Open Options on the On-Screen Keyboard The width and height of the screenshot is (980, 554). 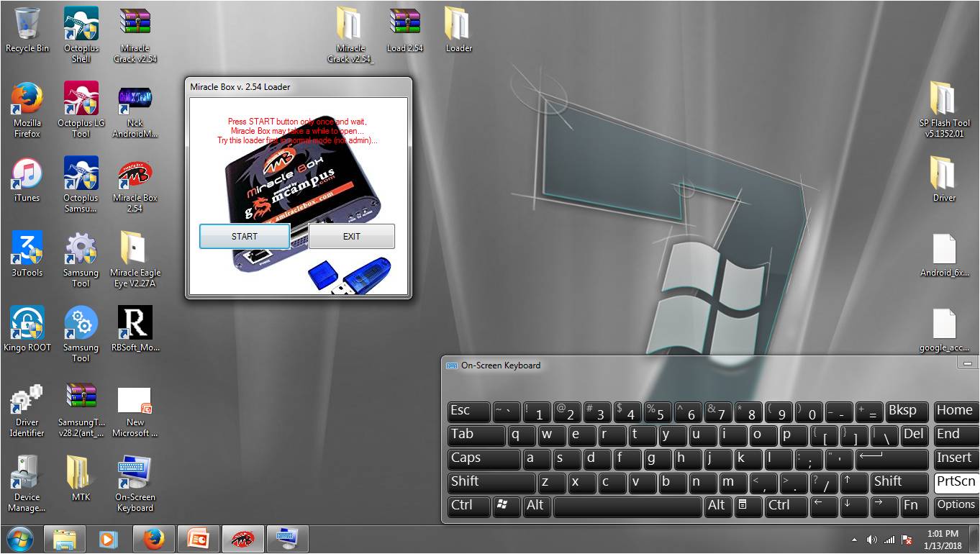[x=956, y=507]
